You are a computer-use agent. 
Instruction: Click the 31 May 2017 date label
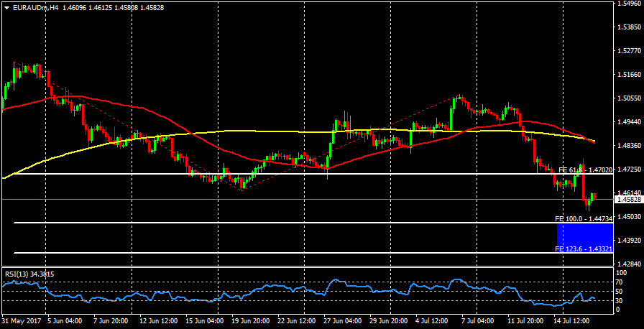click(21, 320)
